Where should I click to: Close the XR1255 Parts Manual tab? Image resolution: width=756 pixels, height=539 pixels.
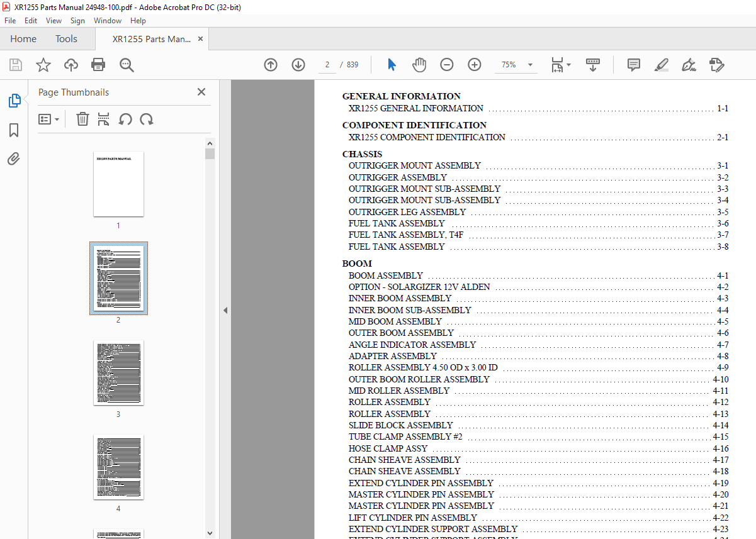[x=201, y=39]
